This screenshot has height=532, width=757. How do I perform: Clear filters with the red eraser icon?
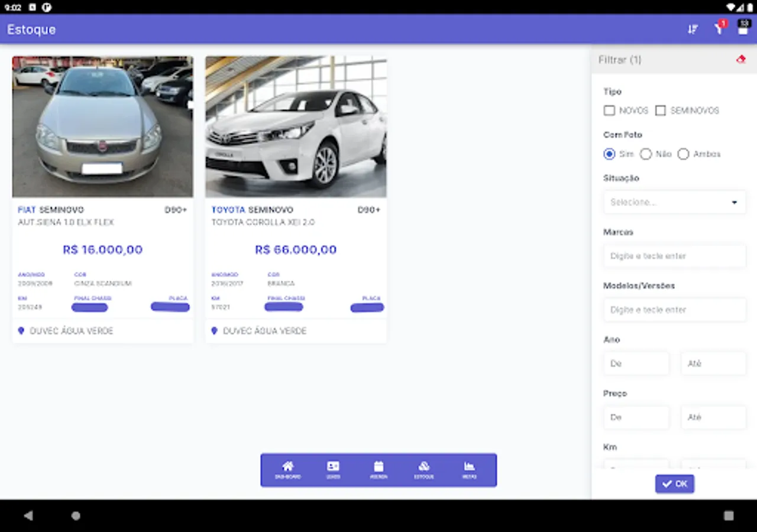point(740,60)
